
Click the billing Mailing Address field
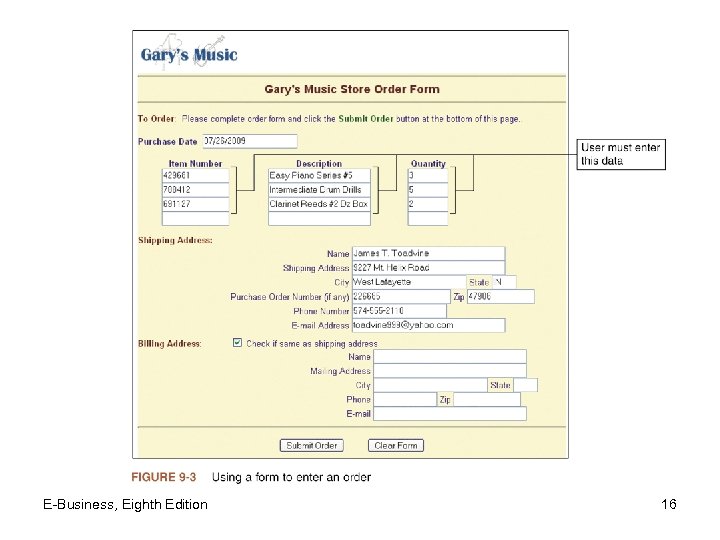click(x=450, y=371)
